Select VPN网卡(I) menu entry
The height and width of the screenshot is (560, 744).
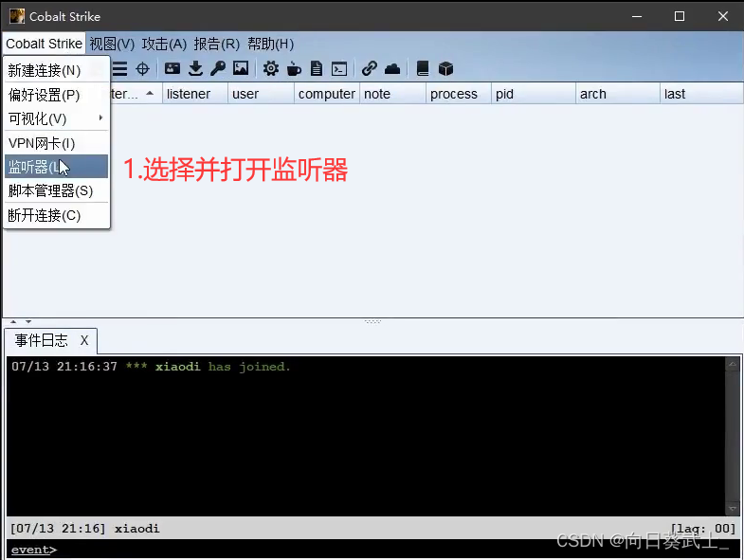point(57,143)
